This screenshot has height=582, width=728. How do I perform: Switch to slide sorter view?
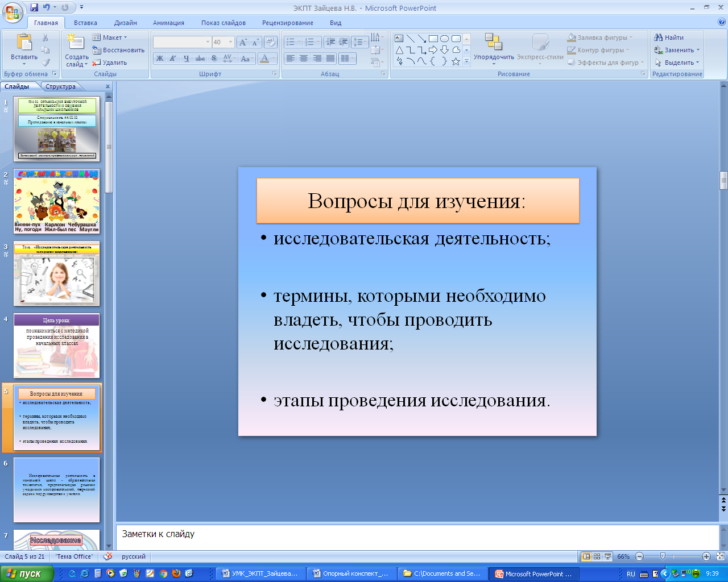[597, 556]
